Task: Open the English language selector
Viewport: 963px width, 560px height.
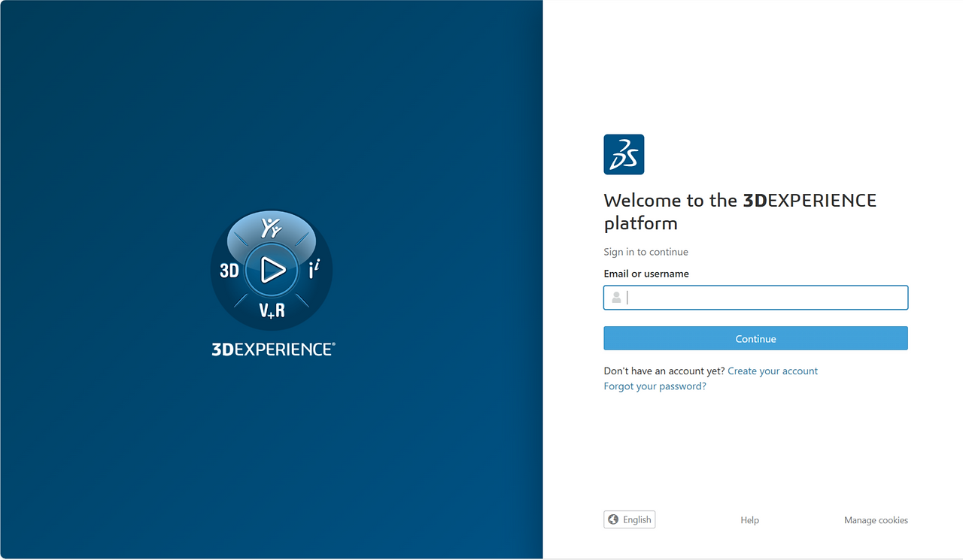Action: tap(630, 519)
